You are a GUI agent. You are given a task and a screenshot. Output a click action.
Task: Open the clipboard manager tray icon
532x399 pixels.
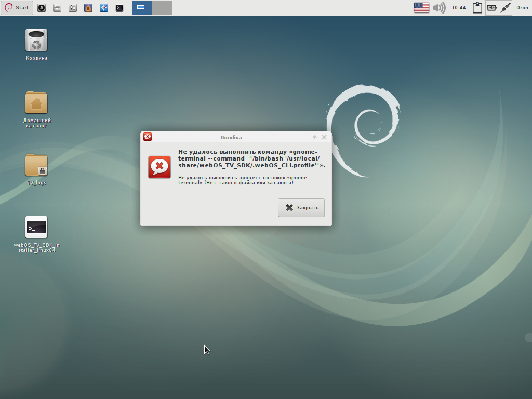point(477,8)
